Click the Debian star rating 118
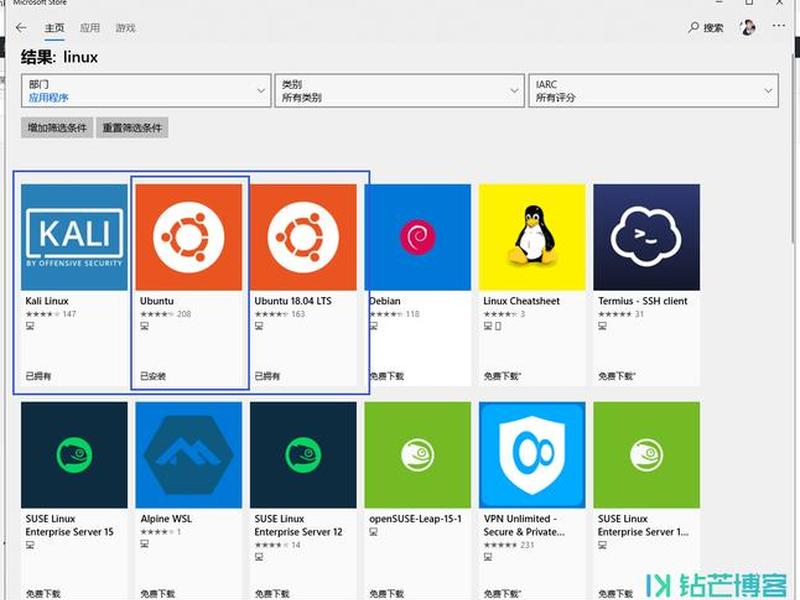This screenshot has width=800, height=600. coord(394,314)
